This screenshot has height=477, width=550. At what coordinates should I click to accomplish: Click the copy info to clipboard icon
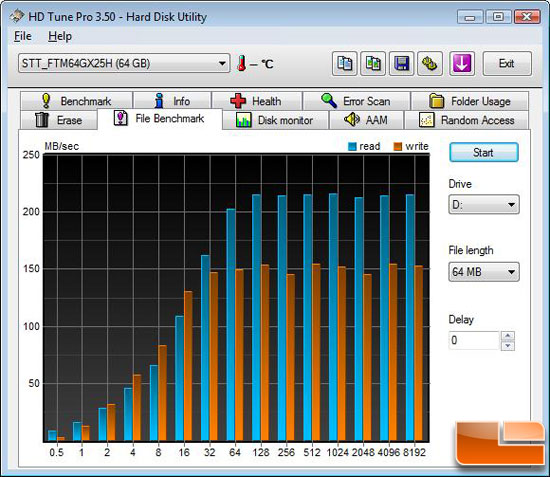point(344,63)
